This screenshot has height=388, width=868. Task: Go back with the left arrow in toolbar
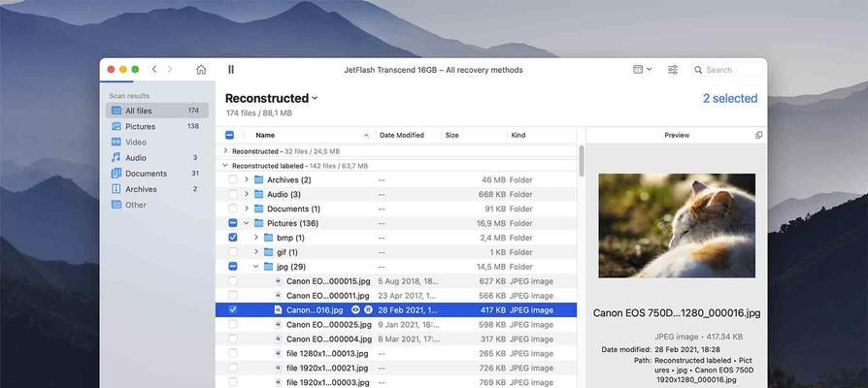[154, 69]
